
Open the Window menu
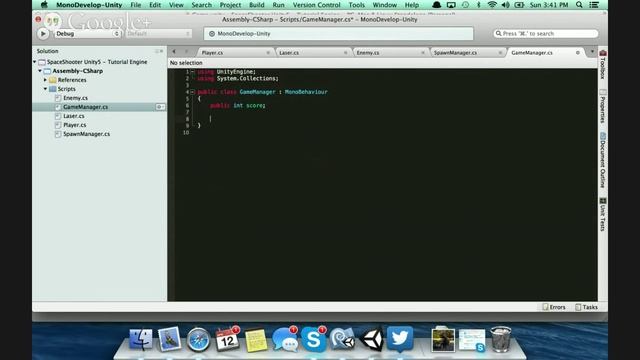(x=384, y=5)
